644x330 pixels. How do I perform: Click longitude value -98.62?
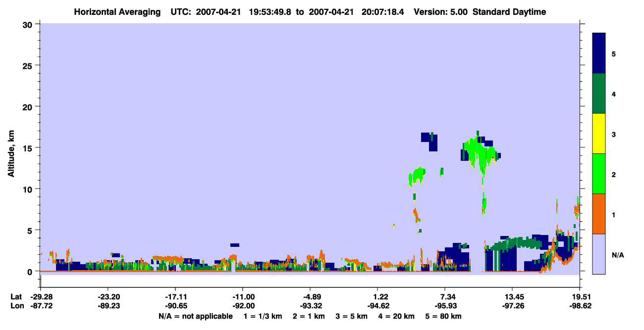pos(580,306)
